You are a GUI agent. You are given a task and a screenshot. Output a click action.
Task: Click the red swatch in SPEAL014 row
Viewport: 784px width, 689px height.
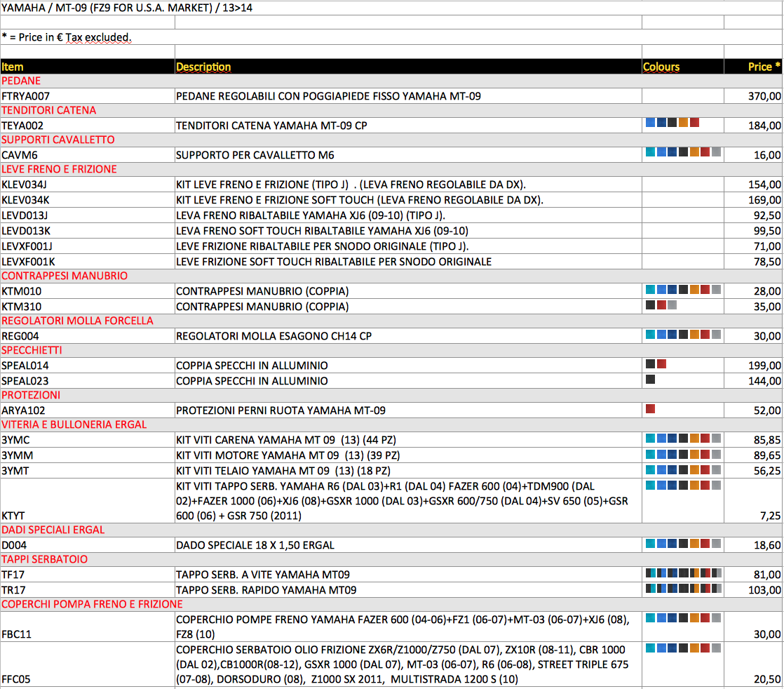(661, 363)
